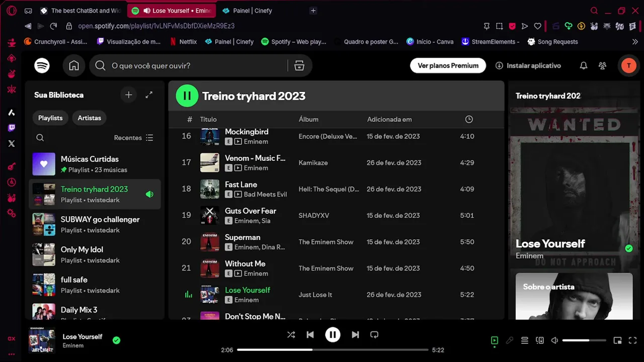Create a new playlist with plus icon
Viewport: 644px width, 362px height.
tap(129, 95)
